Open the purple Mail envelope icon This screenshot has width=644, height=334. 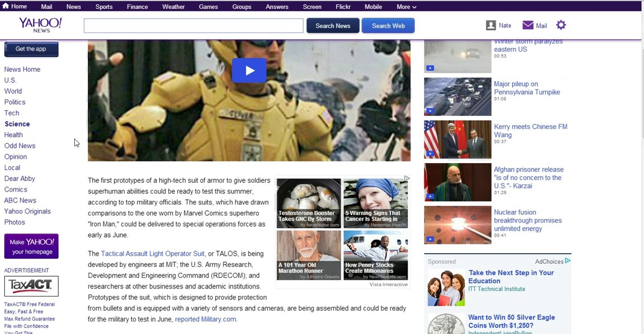[528, 25]
